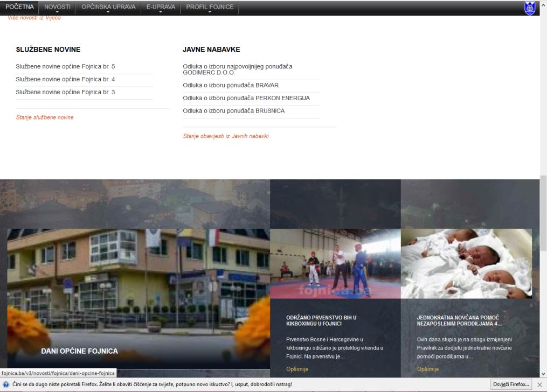The width and height of the screenshot is (547, 392).
Task: Open Službene novine općine Fojnica br. 5
Action: pyautogui.click(x=65, y=67)
